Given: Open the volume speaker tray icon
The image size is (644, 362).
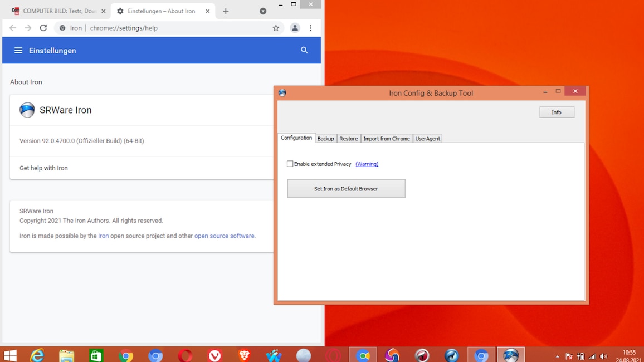Looking at the screenshot, I should [x=603, y=356].
